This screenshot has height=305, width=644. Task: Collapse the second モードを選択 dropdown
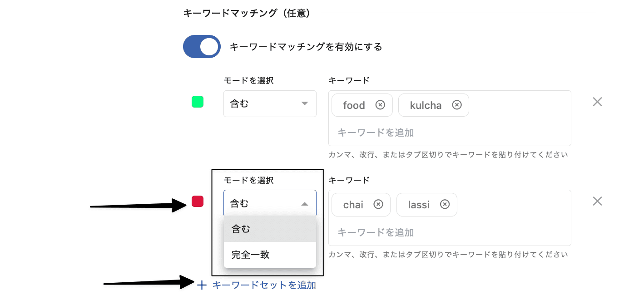coord(269,203)
